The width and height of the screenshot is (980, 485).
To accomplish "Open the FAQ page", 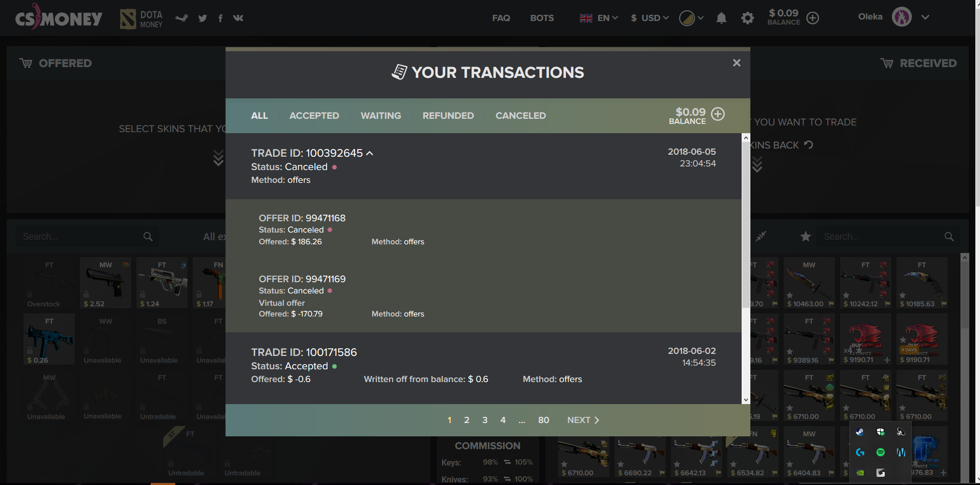I will [x=501, y=18].
